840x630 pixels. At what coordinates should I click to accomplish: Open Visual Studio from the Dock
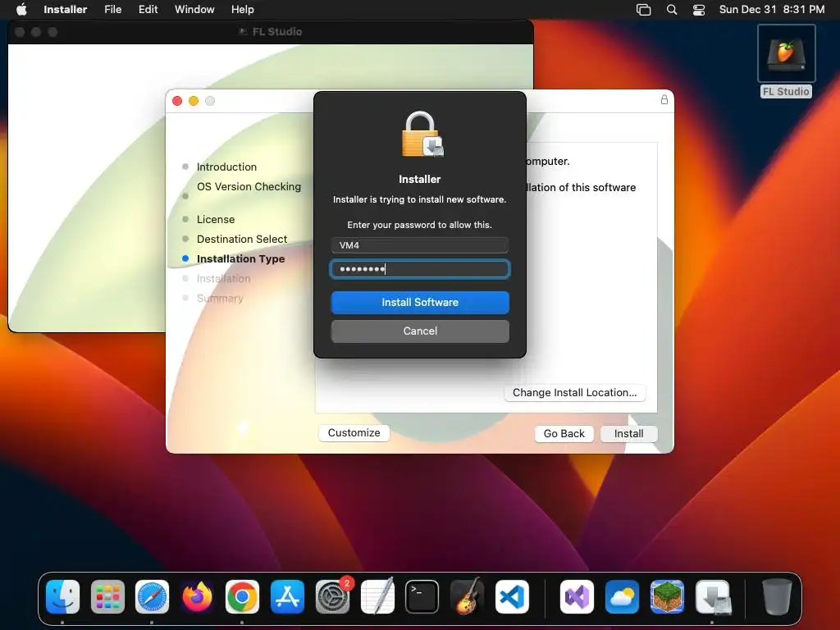tap(577, 597)
